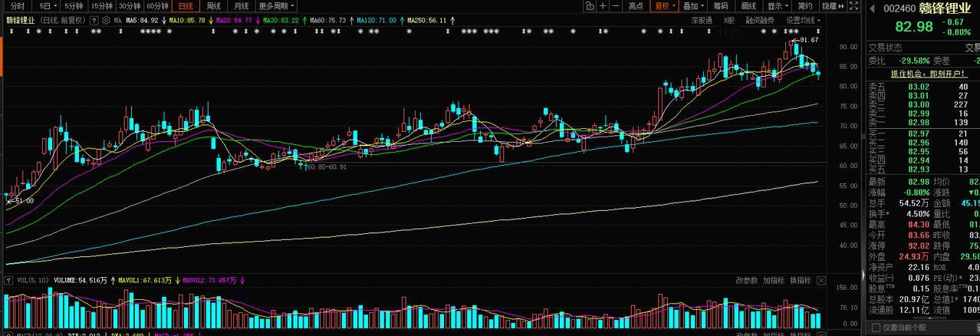The image size is (980, 336).
Task: Expand the 更多周期 dropdown
Action: click(276, 5)
